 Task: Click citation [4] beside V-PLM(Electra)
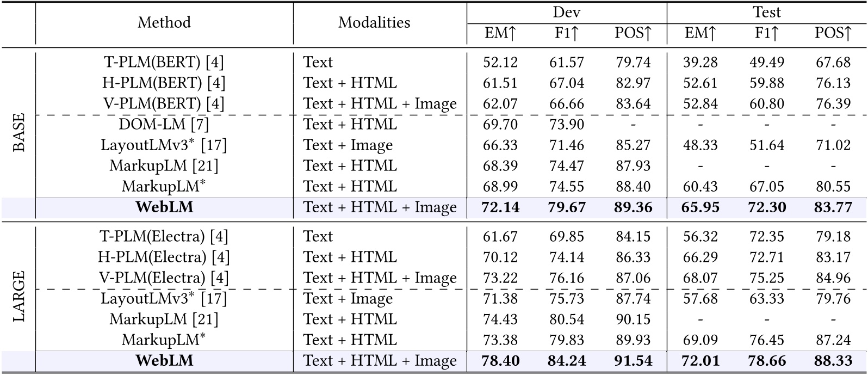tap(219, 278)
